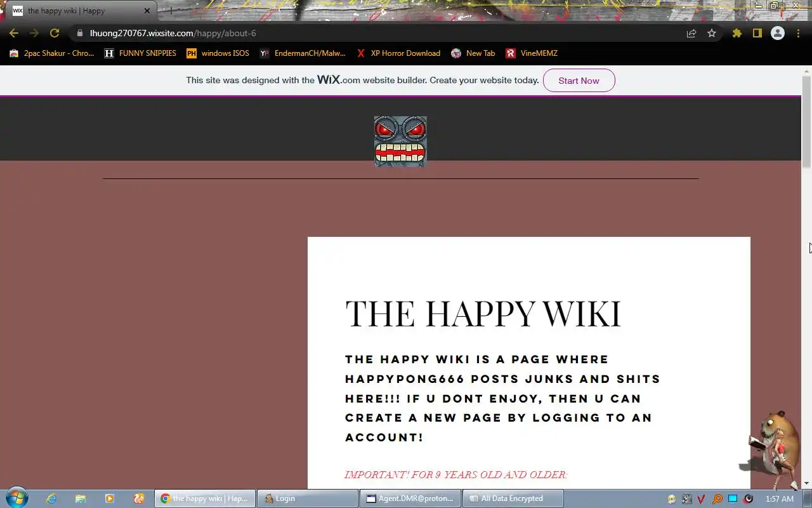Click the cyan monitor tray icon
The height and width of the screenshot is (508, 812).
[733, 499]
